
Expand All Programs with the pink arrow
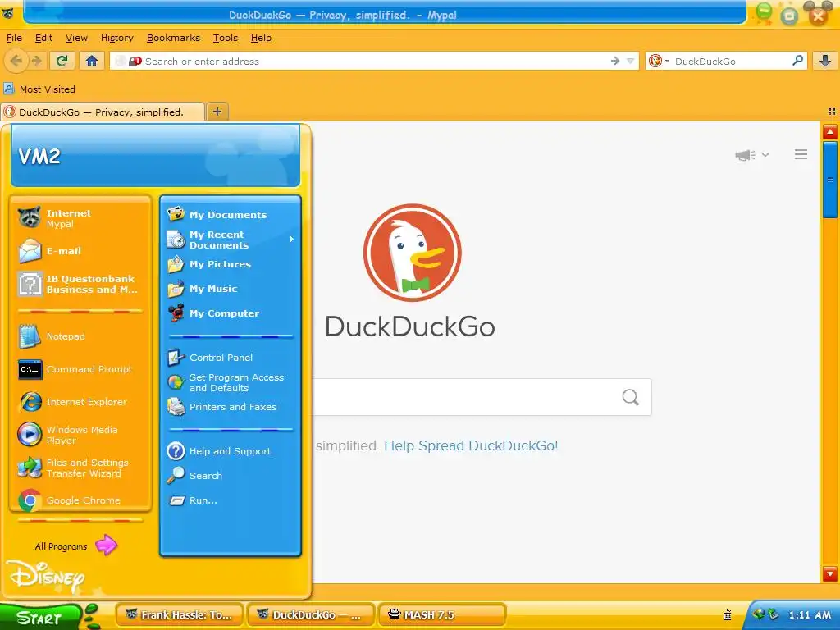[x=106, y=546]
